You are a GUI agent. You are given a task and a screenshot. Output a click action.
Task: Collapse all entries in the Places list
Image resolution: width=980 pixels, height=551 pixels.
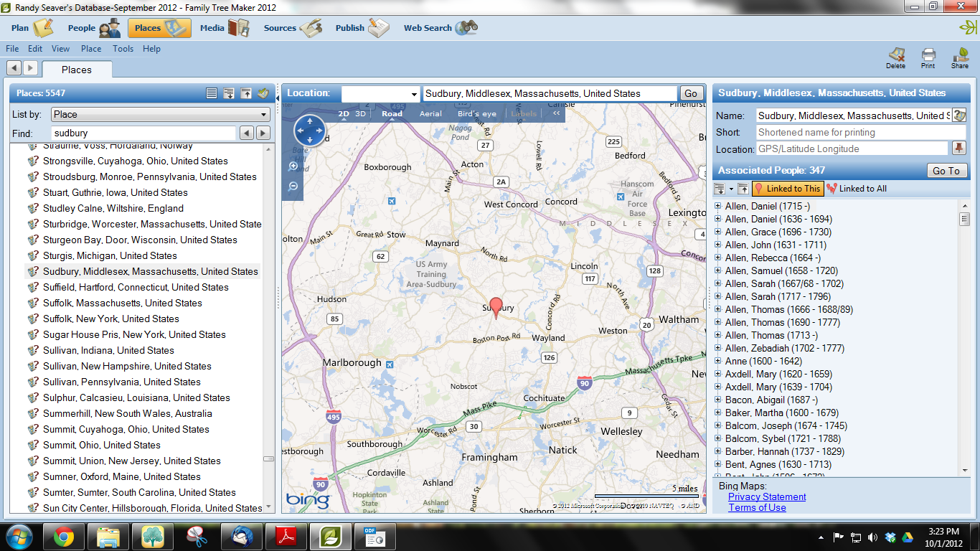pos(246,93)
